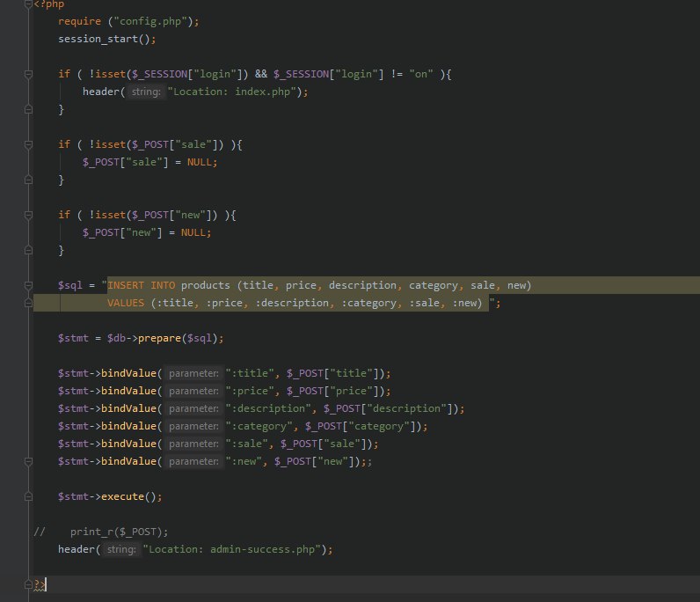Click the products table name in the SQL
Viewport: 700px width, 602px height.
coord(206,285)
